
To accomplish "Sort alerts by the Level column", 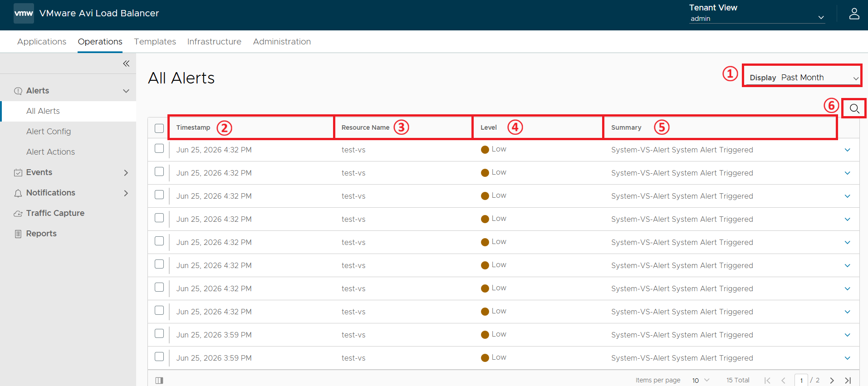I will 489,127.
